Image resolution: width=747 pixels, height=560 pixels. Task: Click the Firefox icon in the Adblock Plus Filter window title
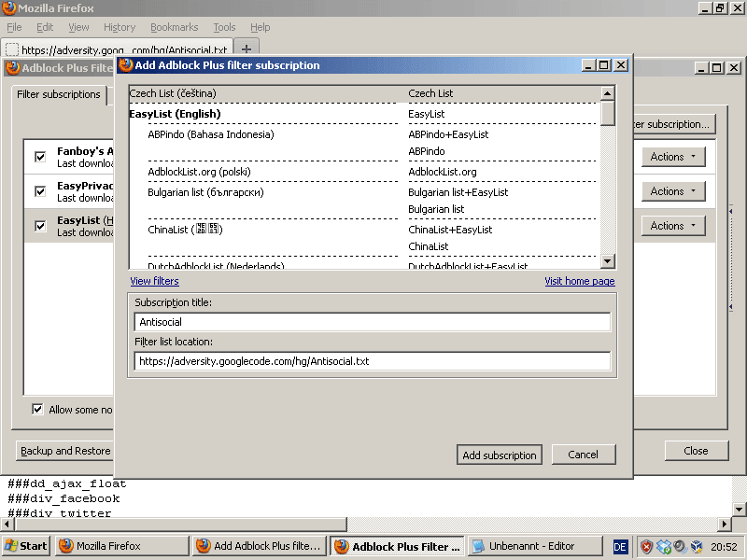(13, 68)
